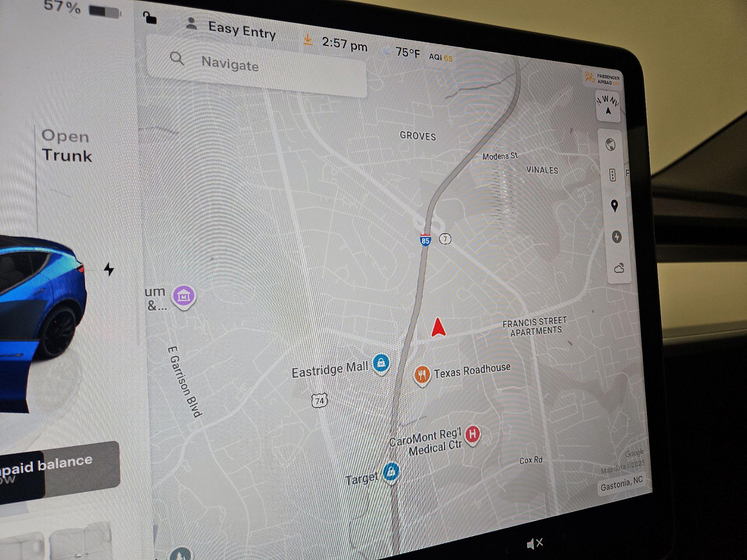Toggle the weather cloud map layer
The image size is (747, 560).
click(619, 268)
